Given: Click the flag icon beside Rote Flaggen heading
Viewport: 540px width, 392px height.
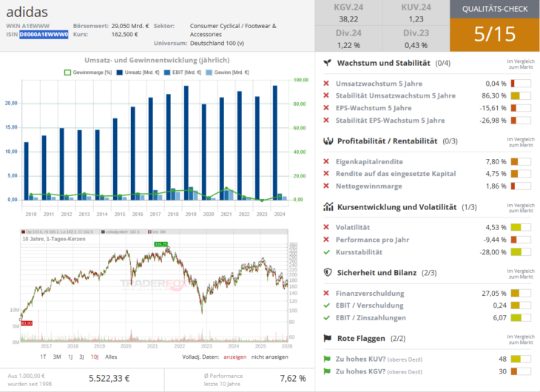Looking at the screenshot, I should click(327, 338).
